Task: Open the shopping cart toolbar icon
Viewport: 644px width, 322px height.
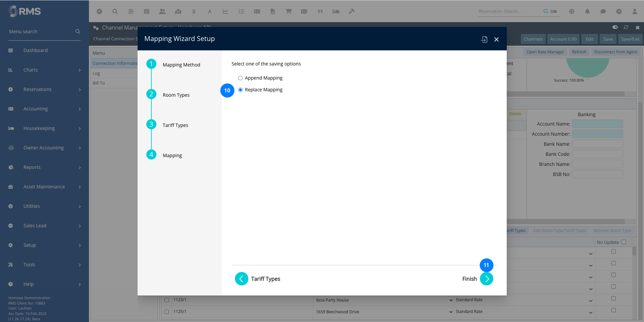Action: click(288, 11)
